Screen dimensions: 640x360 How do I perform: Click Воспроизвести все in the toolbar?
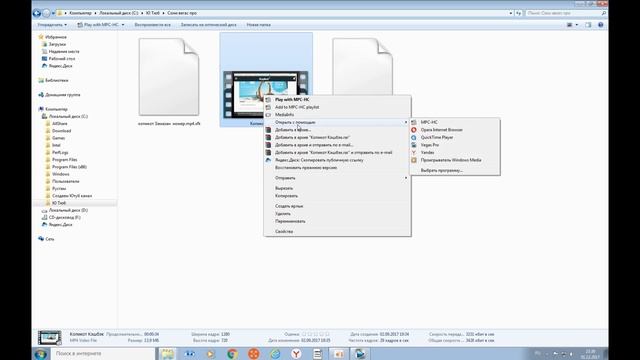coord(152,25)
